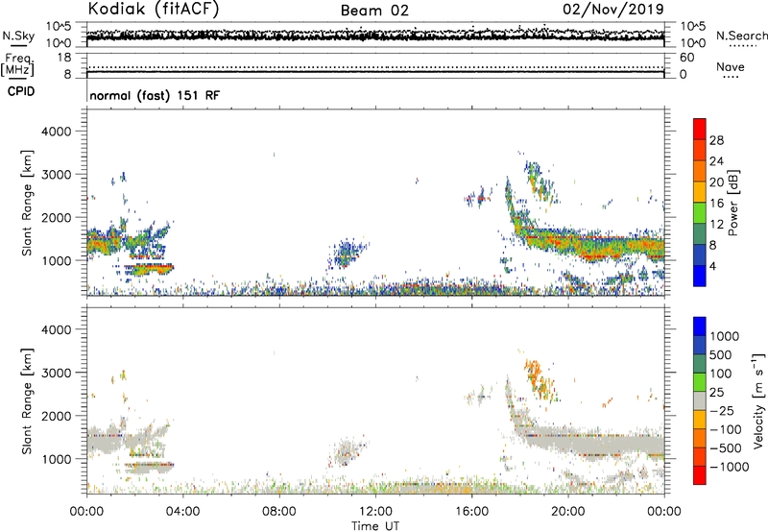Click the "25" tick on the velocity colorbar

(717, 393)
